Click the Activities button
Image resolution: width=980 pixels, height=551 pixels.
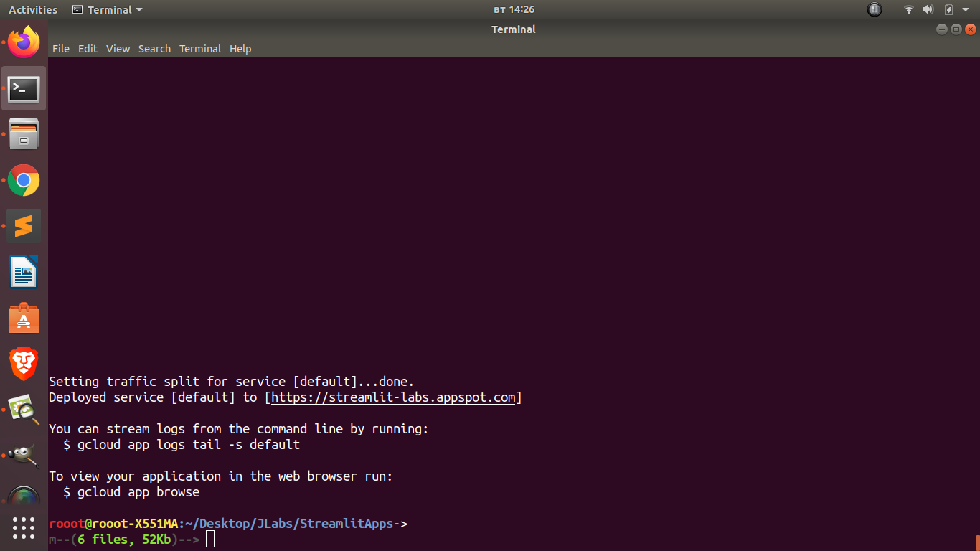pos(33,10)
